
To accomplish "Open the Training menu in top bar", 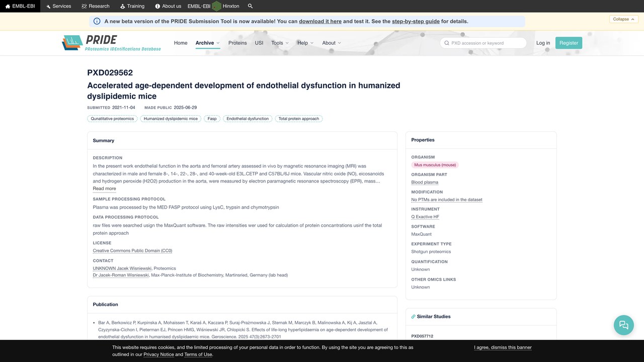I will [x=132, y=6].
